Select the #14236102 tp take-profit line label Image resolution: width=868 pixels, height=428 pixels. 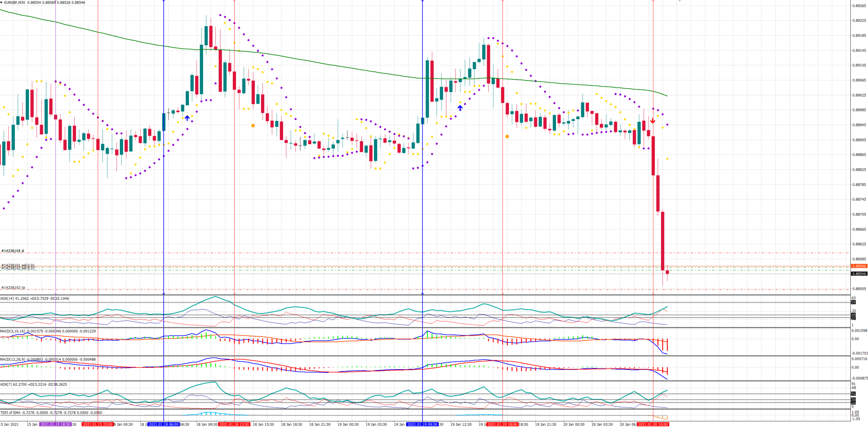(13, 288)
